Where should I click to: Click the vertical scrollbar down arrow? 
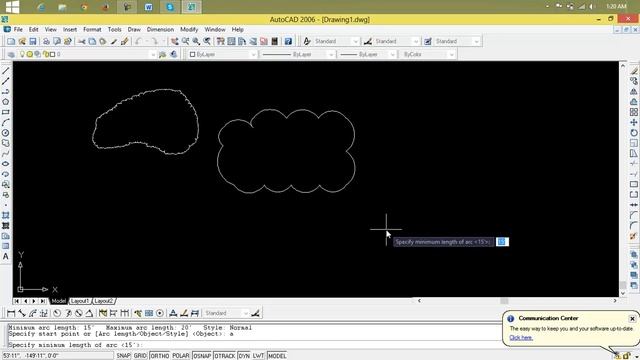click(623, 293)
